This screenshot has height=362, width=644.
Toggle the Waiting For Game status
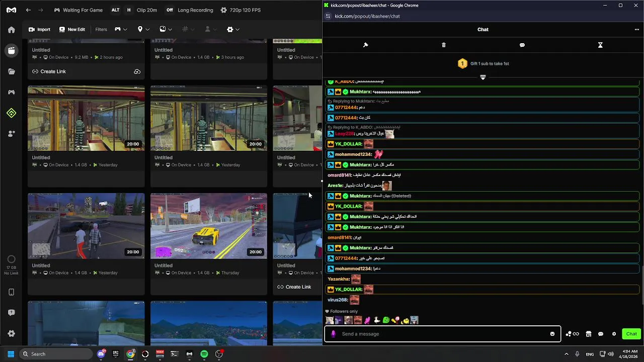[78, 10]
